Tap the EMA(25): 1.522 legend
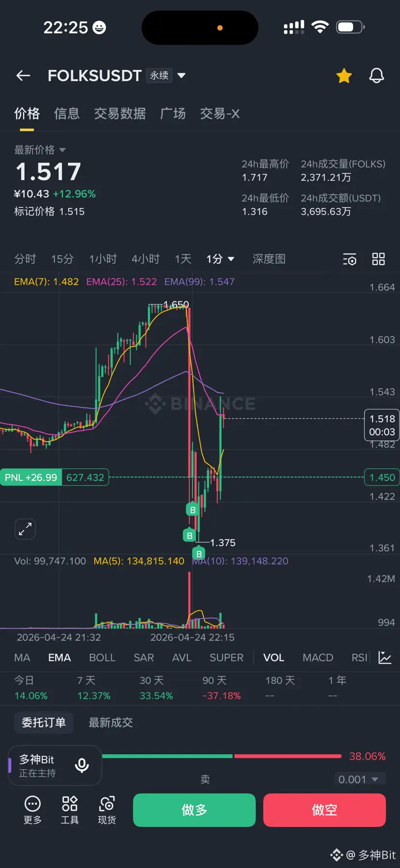Screen dimensions: 400x868 [121, 281]
